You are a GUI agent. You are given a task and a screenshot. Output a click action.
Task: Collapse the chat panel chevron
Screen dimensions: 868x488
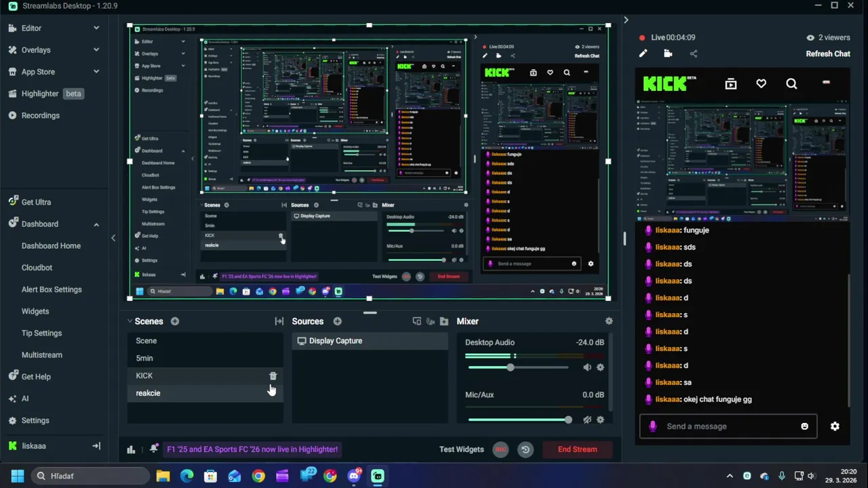pos(626,20)
